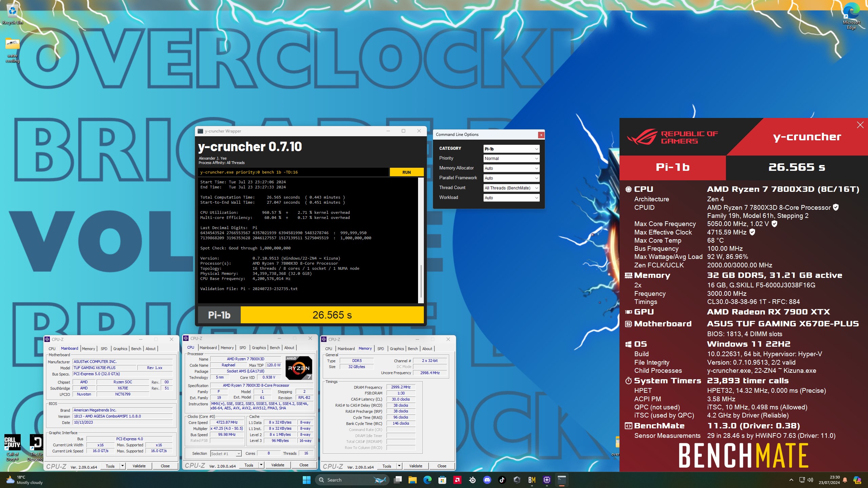Select the CPU tab in CPU-Z Memory window
The height and width of the screenshot is (488, 868).
(x=329, y=349)
